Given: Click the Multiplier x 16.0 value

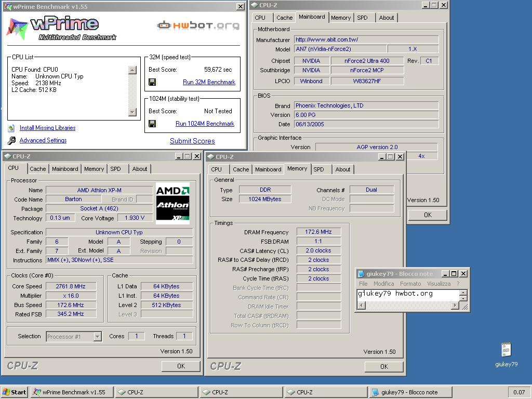Looking at the screenshot, I should point(71,296).
